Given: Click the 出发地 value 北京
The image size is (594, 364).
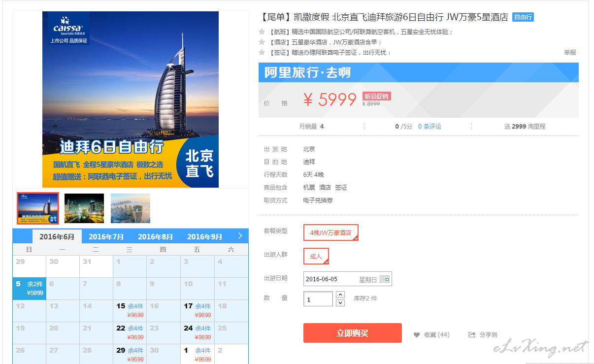Looking at the screenshot, I should click(x=309, y=149).
